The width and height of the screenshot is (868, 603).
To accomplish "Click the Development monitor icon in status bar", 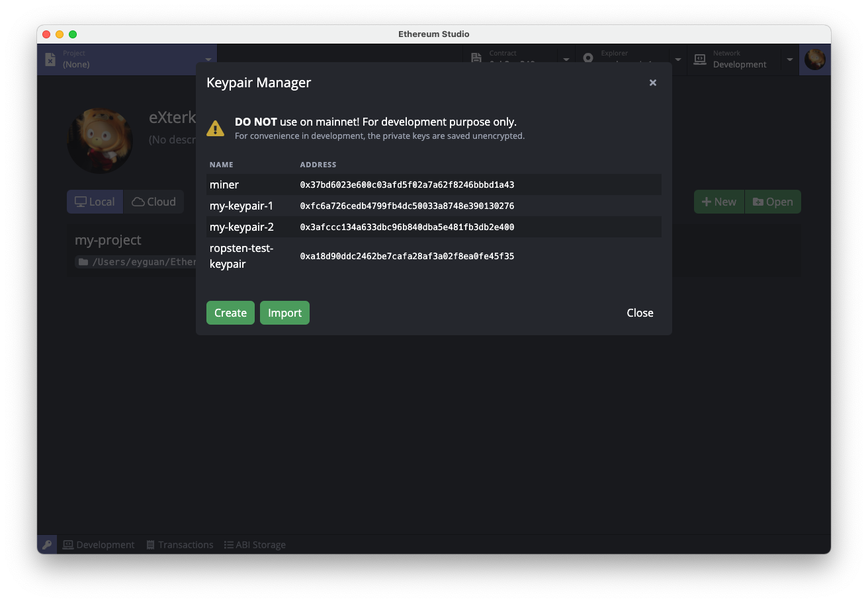I will 68,545.
